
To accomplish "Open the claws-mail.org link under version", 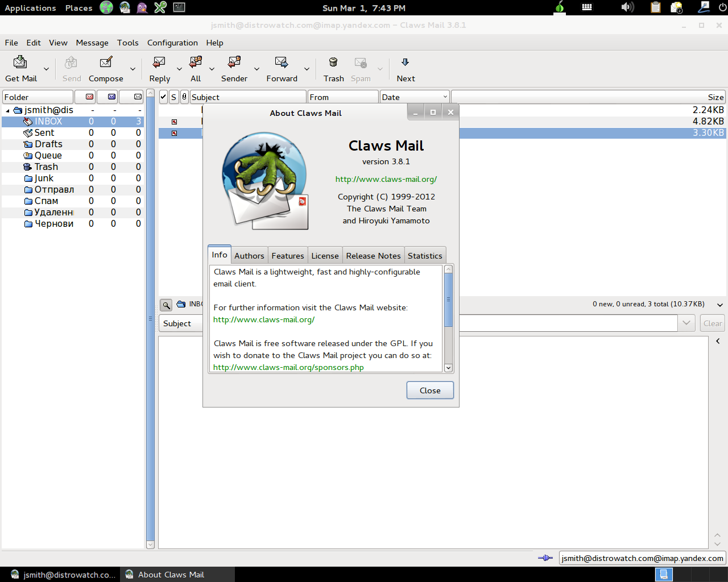I will (x=386, y=179).
